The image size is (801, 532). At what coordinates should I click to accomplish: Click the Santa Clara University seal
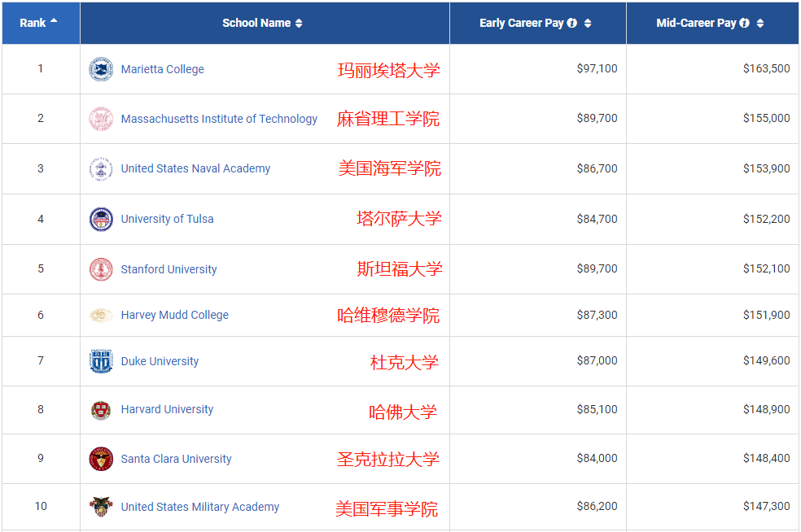[x=101, y=460]
